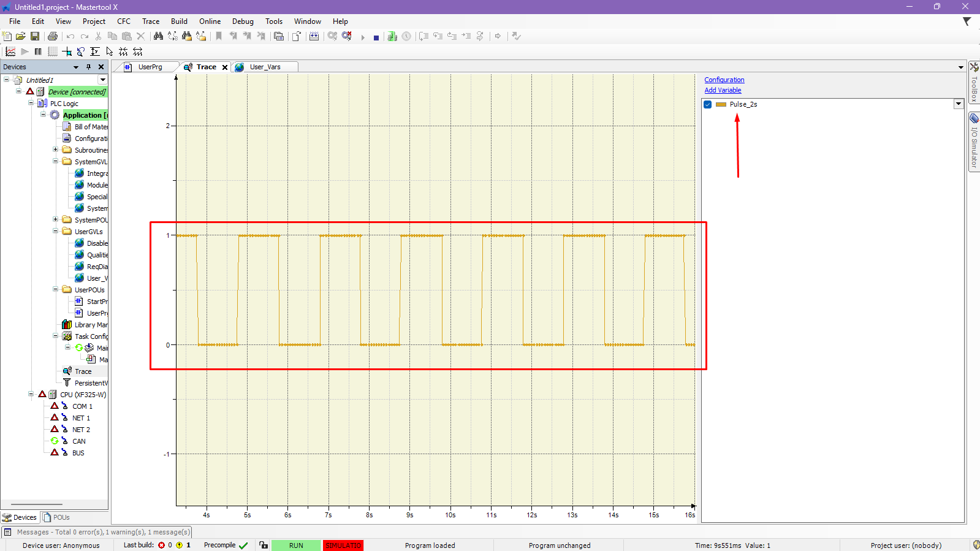Click the Configuration link
This screenshot has width=980, height=551.
pyautogui.click(x=724, y=80)
